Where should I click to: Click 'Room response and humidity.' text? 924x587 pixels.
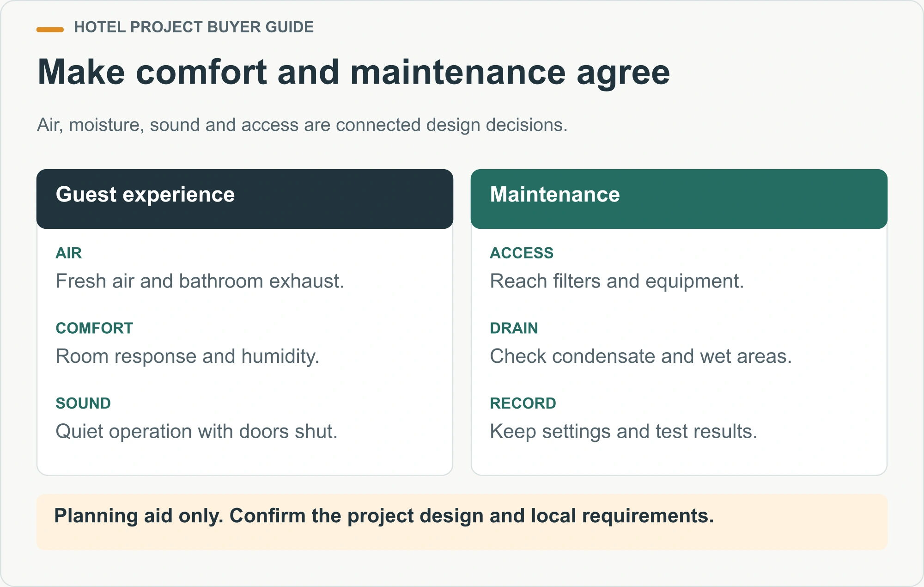188,356
